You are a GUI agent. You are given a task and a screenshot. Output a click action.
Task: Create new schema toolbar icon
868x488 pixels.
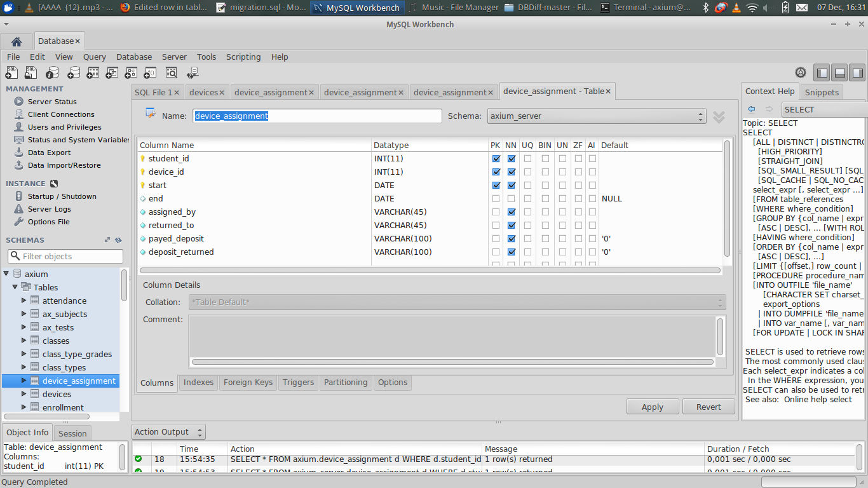point(74,72)
